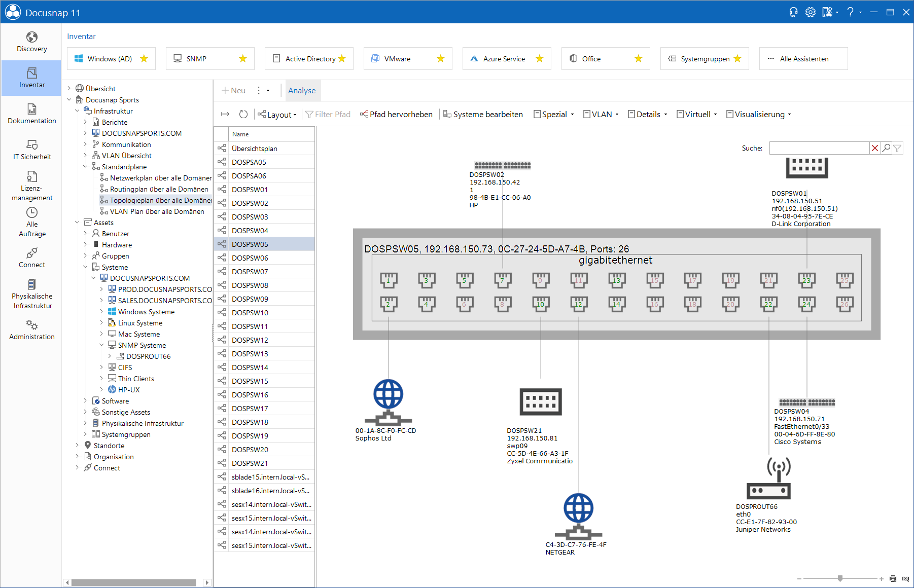Open the Azure Service assistant
914x588 pixels.
[x=507, y=59]
